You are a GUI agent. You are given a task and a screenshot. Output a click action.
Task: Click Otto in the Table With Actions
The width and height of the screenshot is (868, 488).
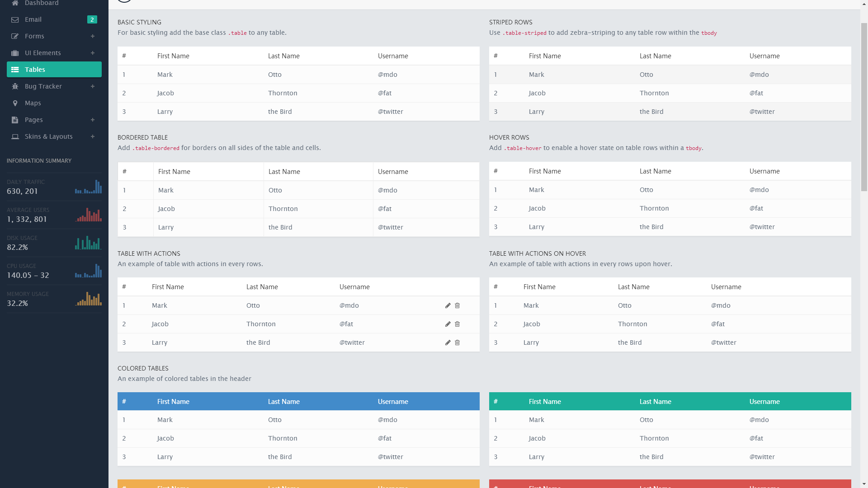point(253,306)
